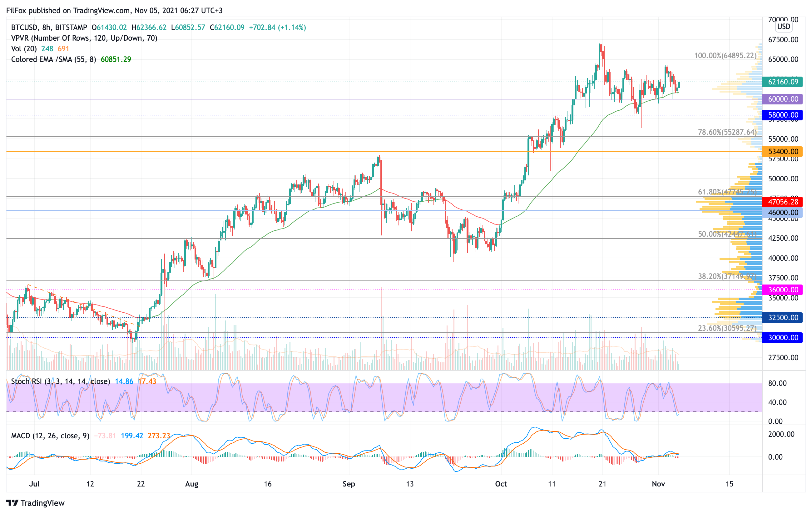The width and height of the screenshot is (812, 514).
Task: Click the Stoch RSI indicator title
Action: 61,381
